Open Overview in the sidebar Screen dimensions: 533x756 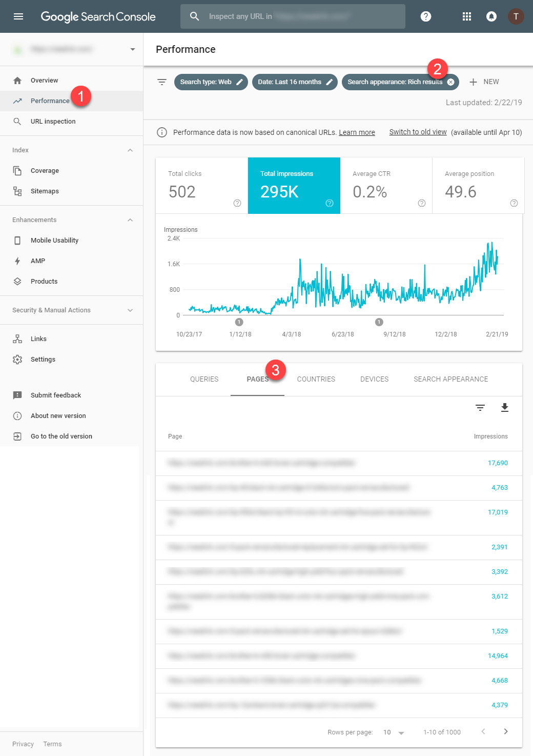tap(71, 81)
